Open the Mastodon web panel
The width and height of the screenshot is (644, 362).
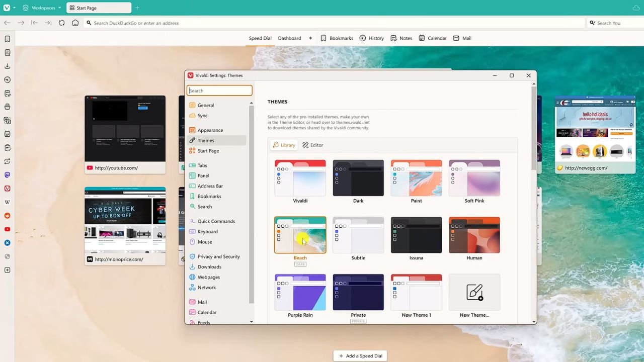tap(7, 174)
